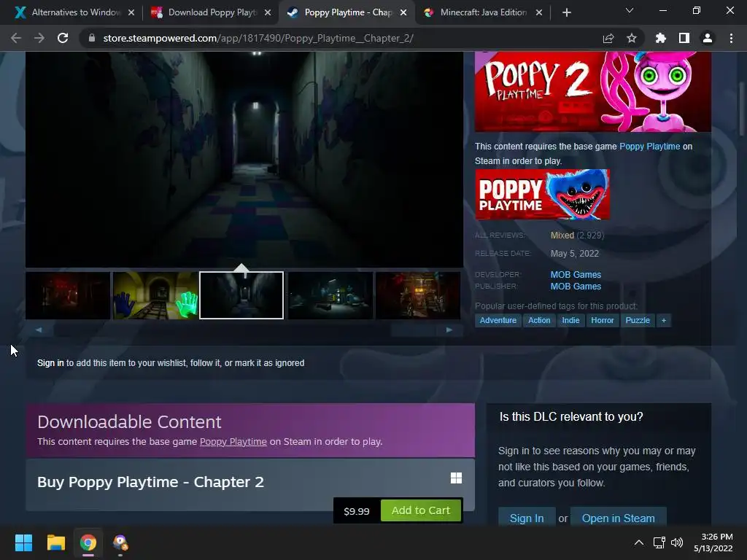The image size is (747, 560).
Task: Click the May 5, 2022 release date
Action: click(x=575, y=254)
